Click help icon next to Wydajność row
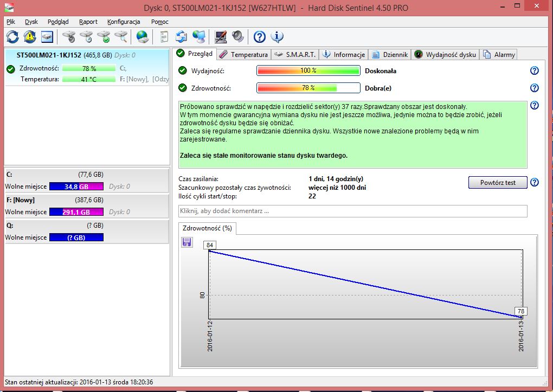 (535, 70)
